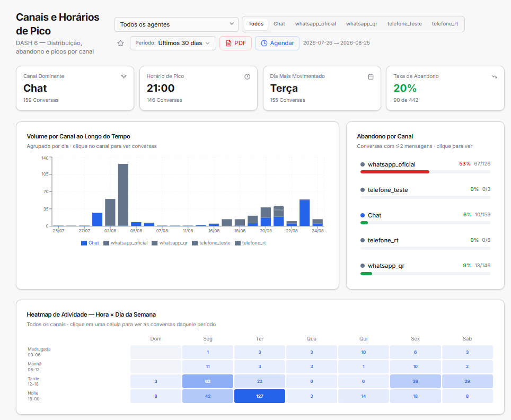Switch to whatsapp_qr channel tab
511x420 pixels.
[362, 24]
